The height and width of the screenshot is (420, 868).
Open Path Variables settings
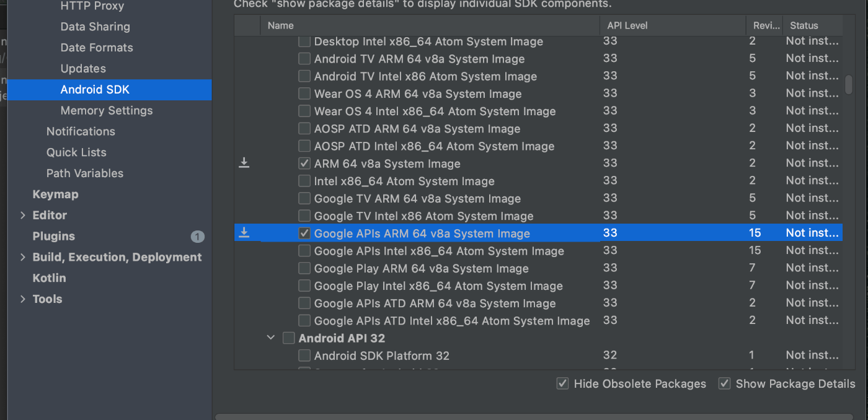85,173
